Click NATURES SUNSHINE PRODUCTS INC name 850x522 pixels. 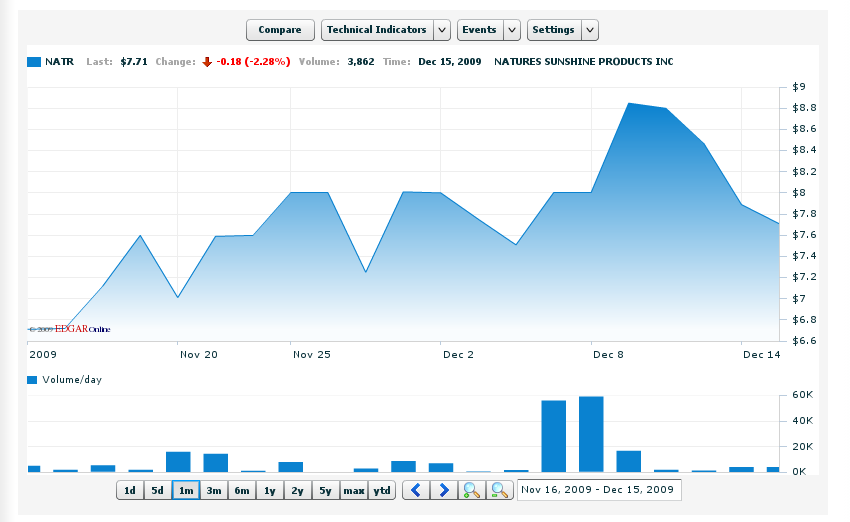click(584, 62)
